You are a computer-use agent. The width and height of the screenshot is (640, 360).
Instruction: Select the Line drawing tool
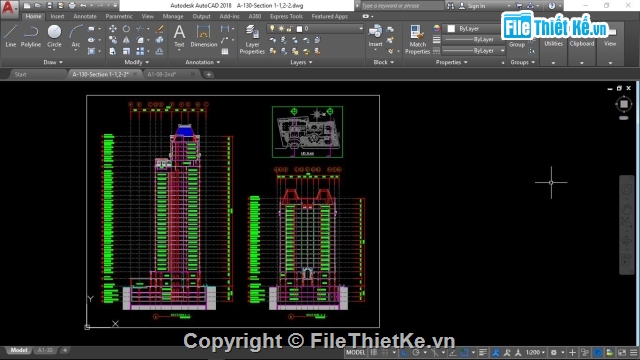pyautogui.click(x=11, y=36)
